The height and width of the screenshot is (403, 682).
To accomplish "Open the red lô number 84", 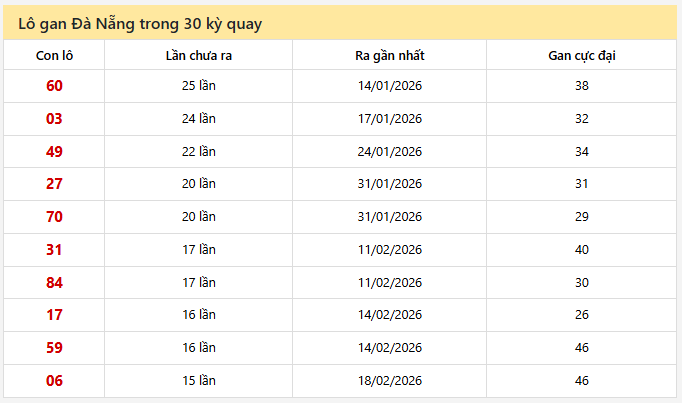I will point(54,283).
